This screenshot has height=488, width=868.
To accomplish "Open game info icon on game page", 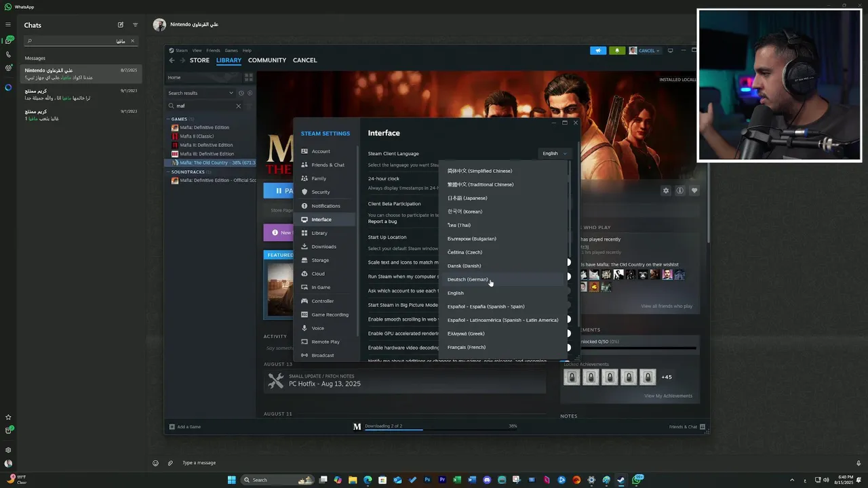I will 680,190.
